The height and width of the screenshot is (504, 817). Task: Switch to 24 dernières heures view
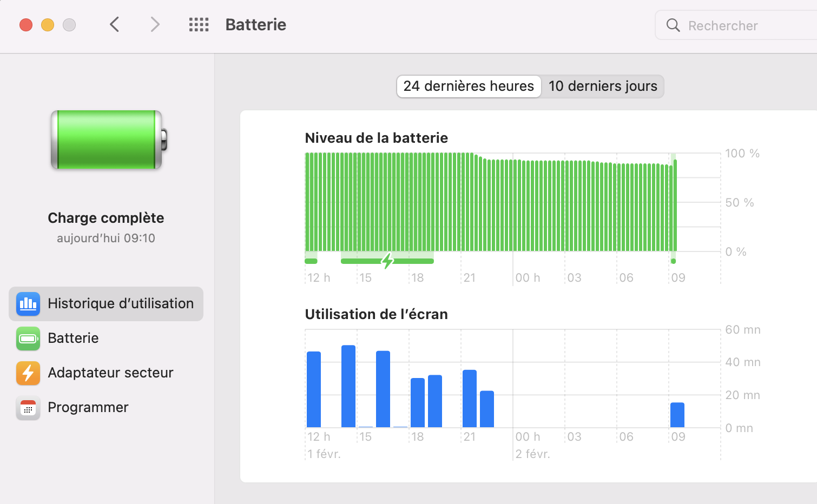tap(469, 87)
